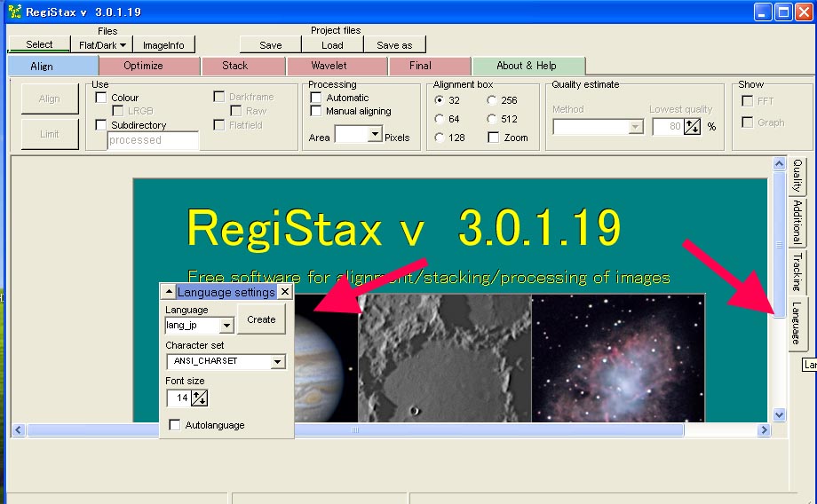Viewport: 817px width, 504px height.
Task: Click the Subdirectory name text field
Action: click(153, 140)
